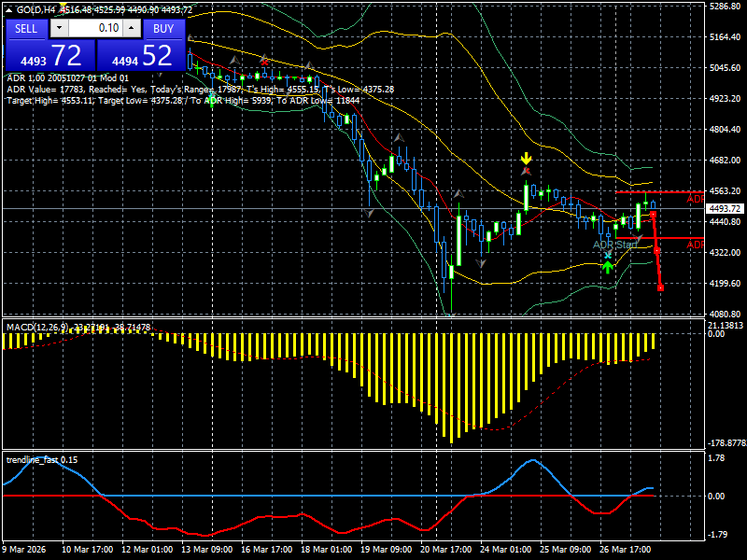Click the 'Target High= 4553.11' info line
The width and height of the screenshot is (747, 560).
(183, 101)
